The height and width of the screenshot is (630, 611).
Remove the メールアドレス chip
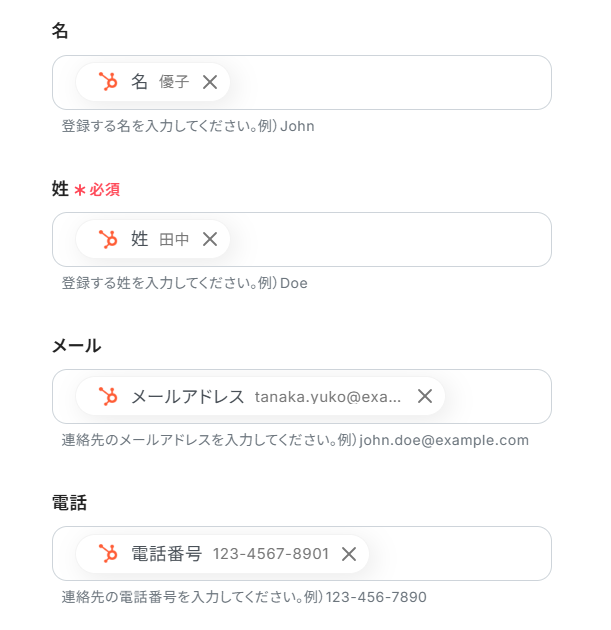[425, 396]
